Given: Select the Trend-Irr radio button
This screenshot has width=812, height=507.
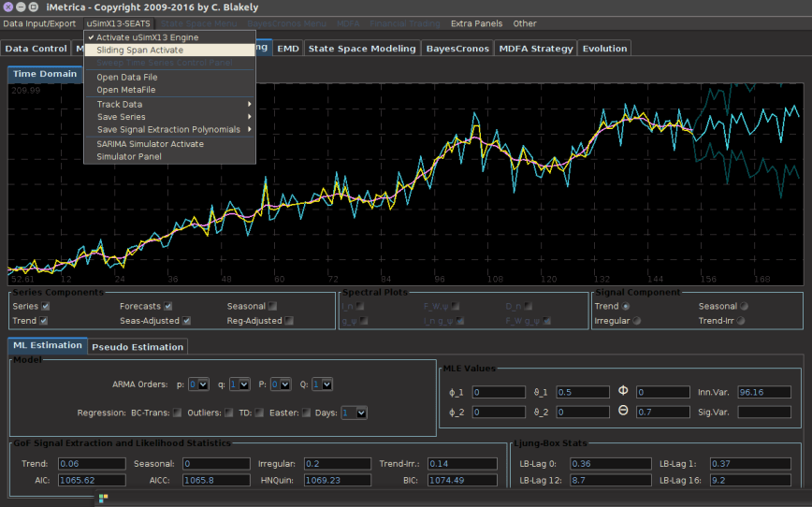Looking at the screenshot, I should (x=741, y=321).
